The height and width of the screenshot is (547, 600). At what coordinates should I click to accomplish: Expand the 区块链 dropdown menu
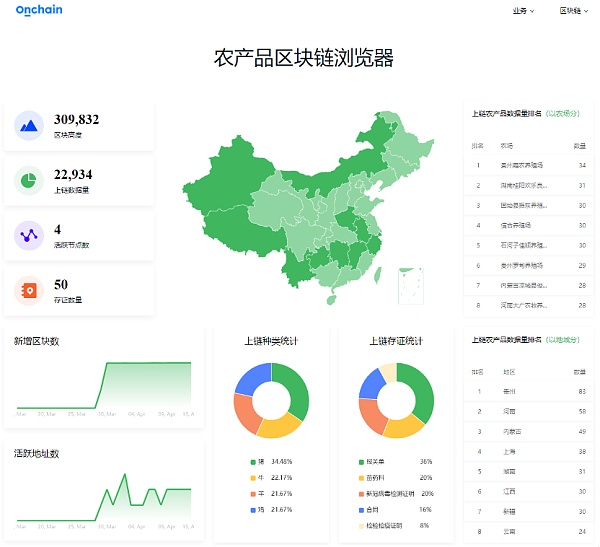[572, 11]
